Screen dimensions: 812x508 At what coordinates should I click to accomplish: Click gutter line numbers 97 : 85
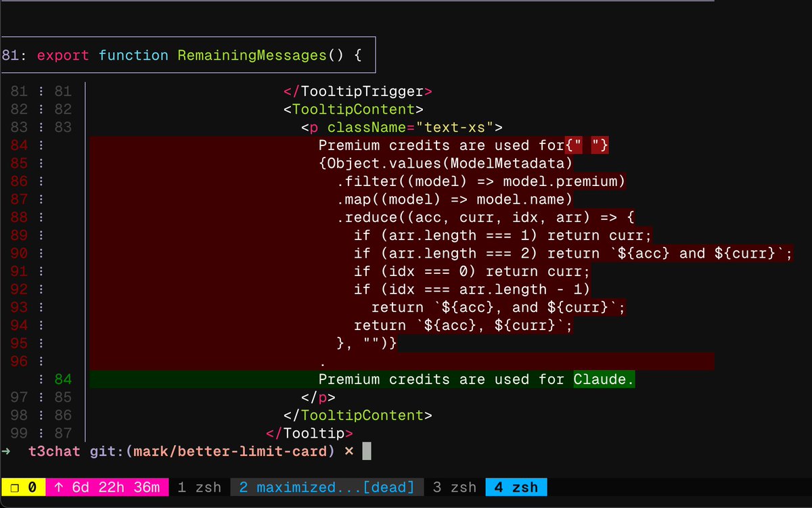pos(41,397)
